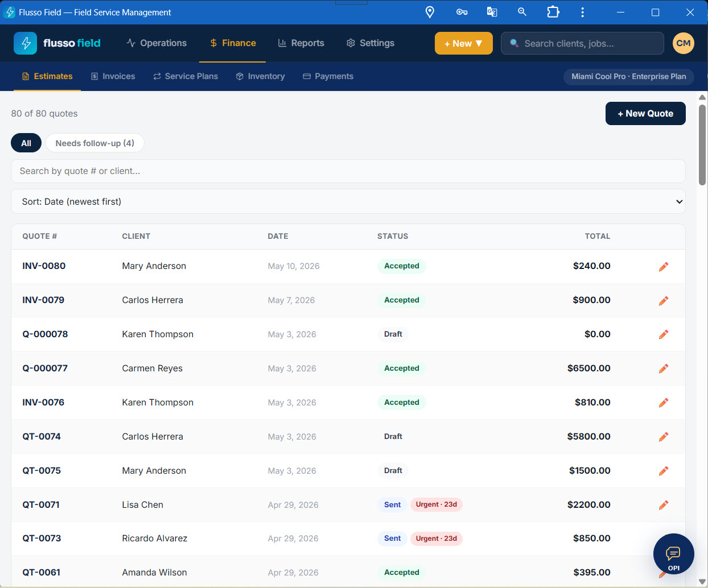Open the Operations menu
The image size is (708, 588).
coord(157,43)
